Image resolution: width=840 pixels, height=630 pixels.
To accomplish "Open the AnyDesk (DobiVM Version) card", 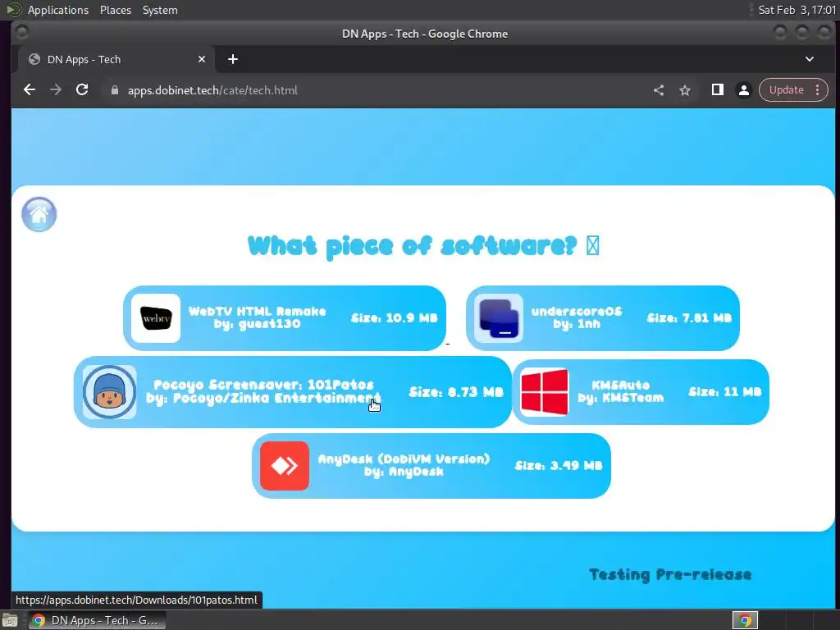I will click(x=431, y=466).
